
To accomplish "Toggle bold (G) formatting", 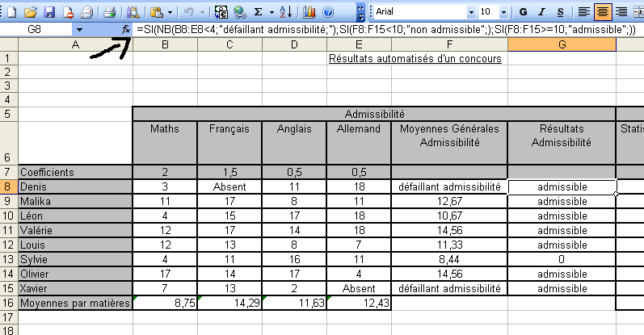I will point(523,12).
